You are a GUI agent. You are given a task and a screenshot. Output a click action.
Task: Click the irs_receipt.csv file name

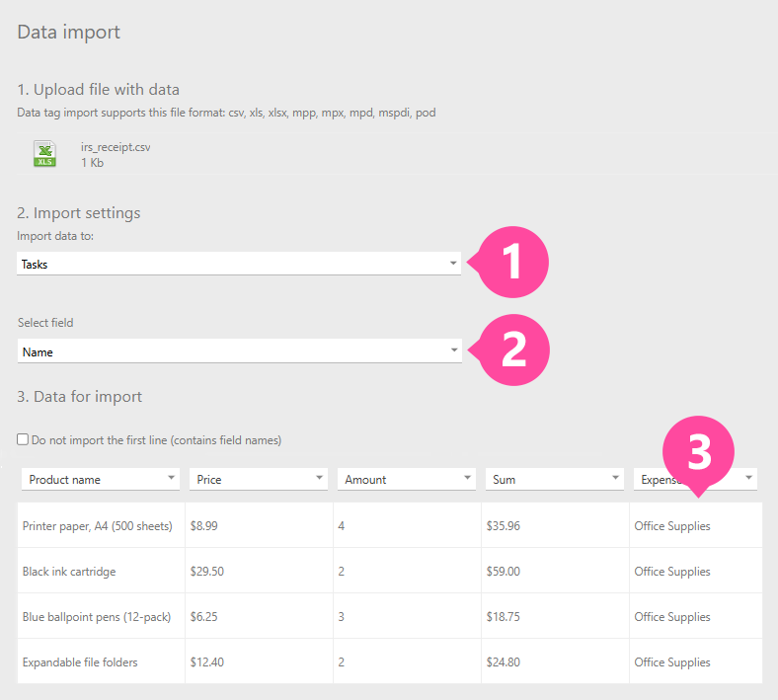[116, 147]
